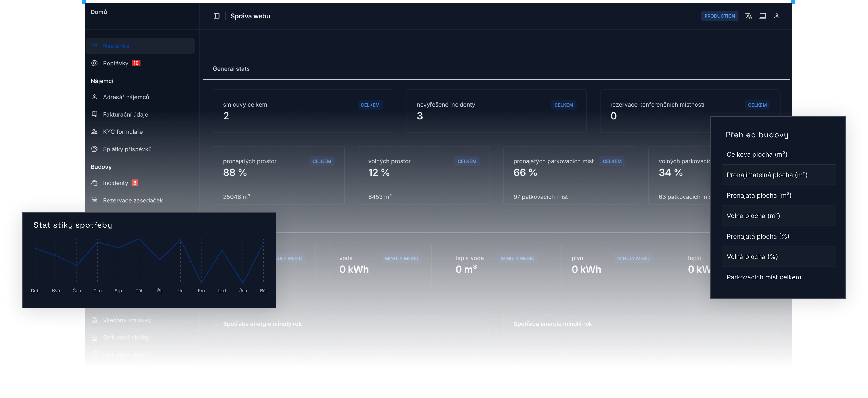Viewport: 868px width, 398px height.
Task: Toggle the sidebar collapse icon
Action: tap(216, 16)
